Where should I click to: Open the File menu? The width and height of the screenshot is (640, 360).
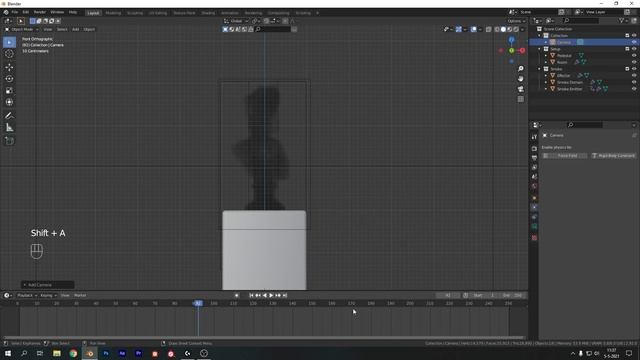[x=15, y=12]
